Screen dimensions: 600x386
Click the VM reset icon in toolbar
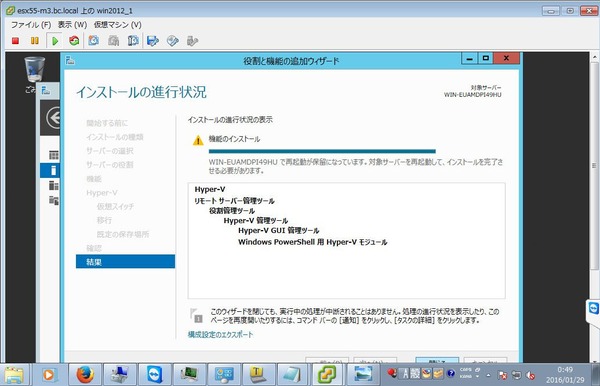(74, 41)
